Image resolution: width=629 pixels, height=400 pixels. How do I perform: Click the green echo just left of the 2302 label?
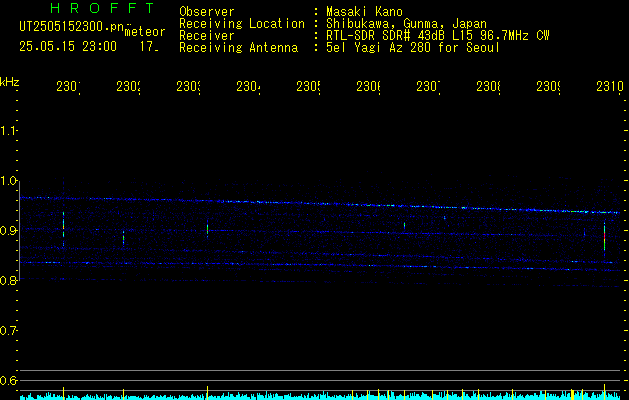[124, 238]
